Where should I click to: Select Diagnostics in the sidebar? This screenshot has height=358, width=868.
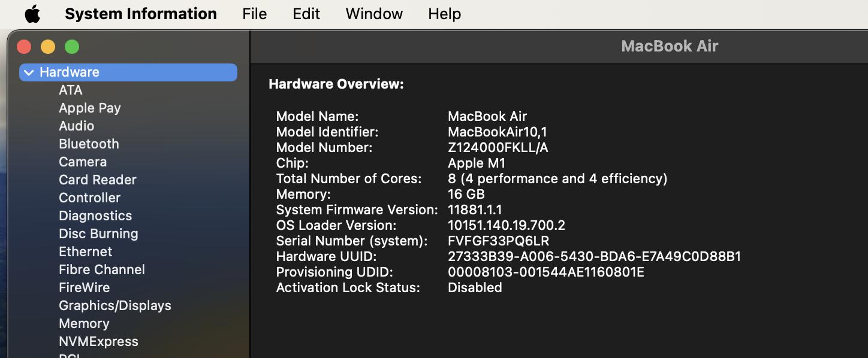coord(95,216)
